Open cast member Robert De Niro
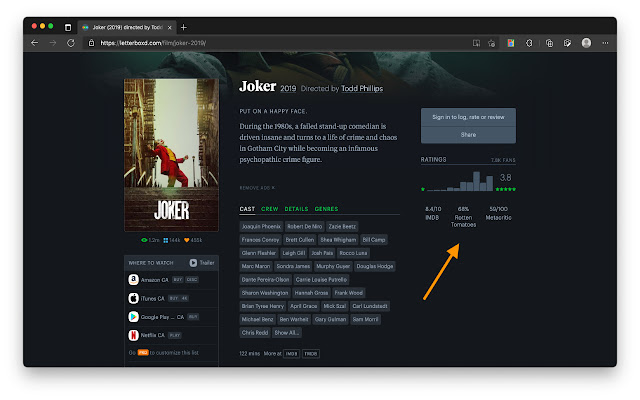This screenshot has height=400, width=640. [x=304, y=227]
